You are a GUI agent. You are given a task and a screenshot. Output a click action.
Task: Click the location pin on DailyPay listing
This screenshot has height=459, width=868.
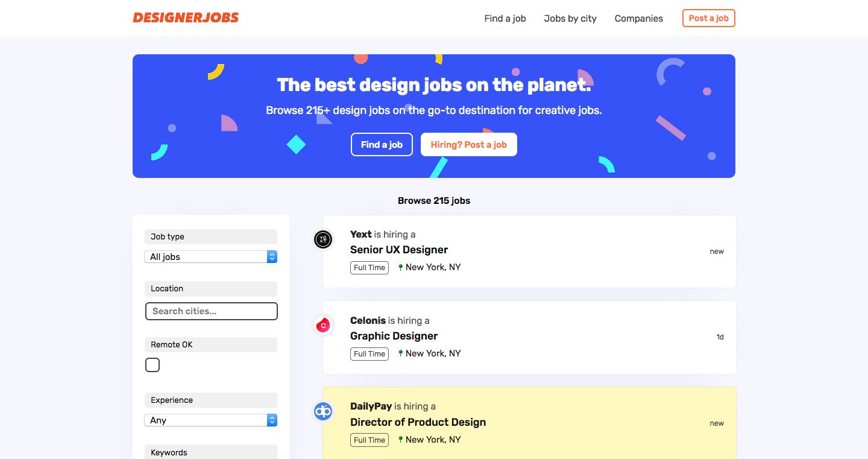(x=400, y=440)
